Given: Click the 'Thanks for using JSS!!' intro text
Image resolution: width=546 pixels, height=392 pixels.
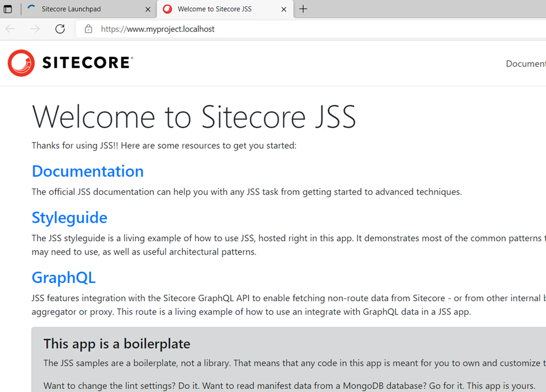Looking at the screenshot, I should point(164,145).
